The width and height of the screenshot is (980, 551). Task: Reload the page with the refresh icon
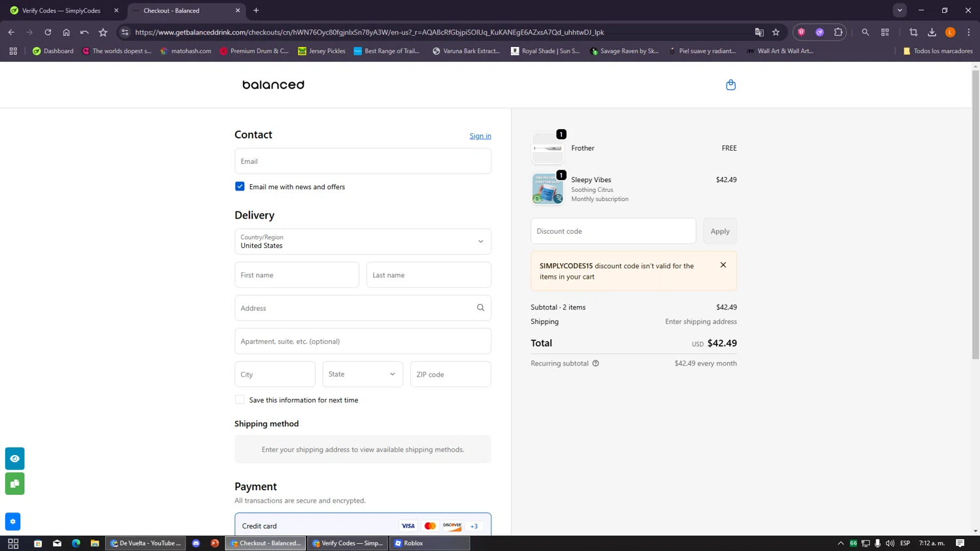pos(48,32)
